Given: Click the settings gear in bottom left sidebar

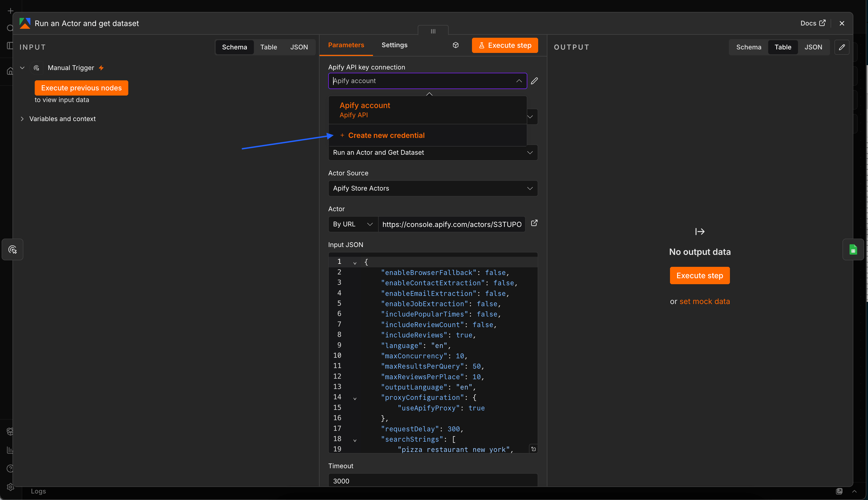Looking at the screenshot, I should (x=10, y=487).
